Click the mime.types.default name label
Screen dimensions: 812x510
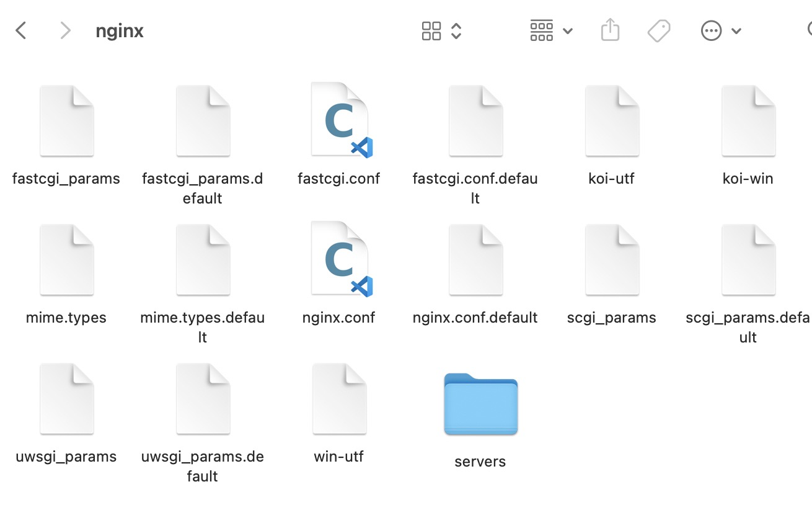click(203, 328)
